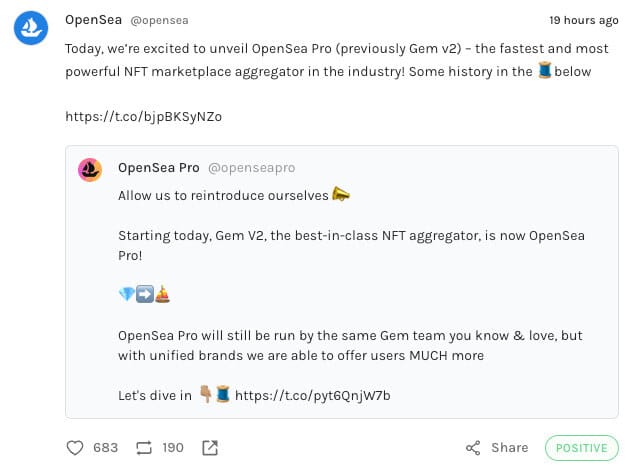Click the OpenSea Pro author name
The width and height of the screenshot is (630, 469).
click(x=158, y=167)
